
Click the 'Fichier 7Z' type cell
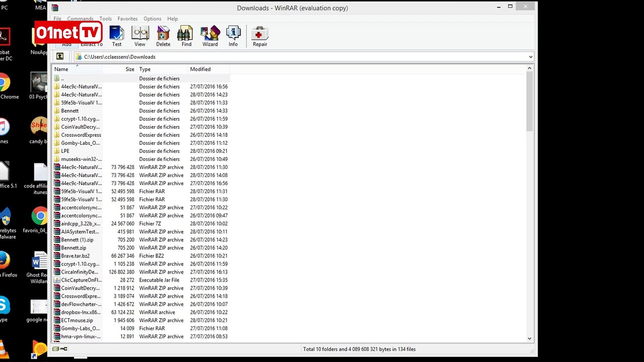point(150,224)
